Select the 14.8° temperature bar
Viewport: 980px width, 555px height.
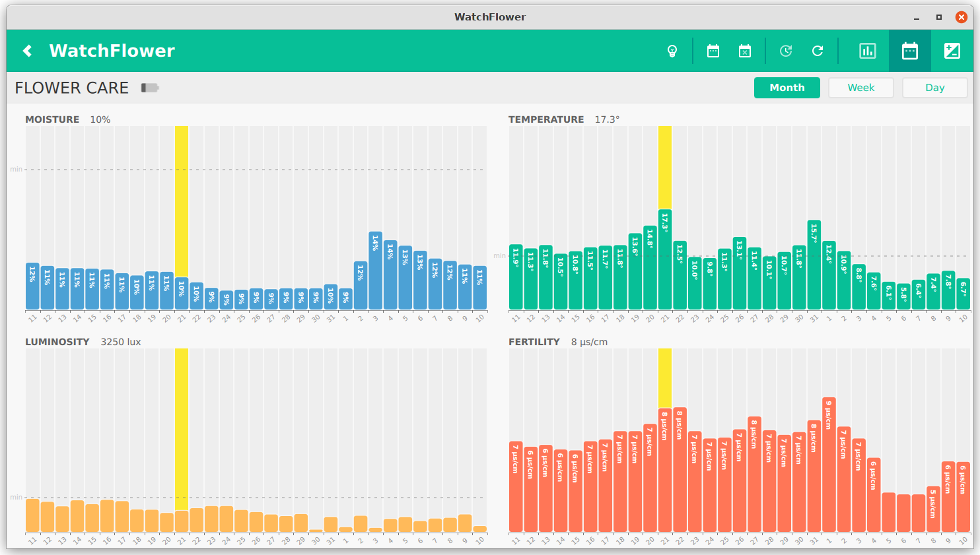650,268
